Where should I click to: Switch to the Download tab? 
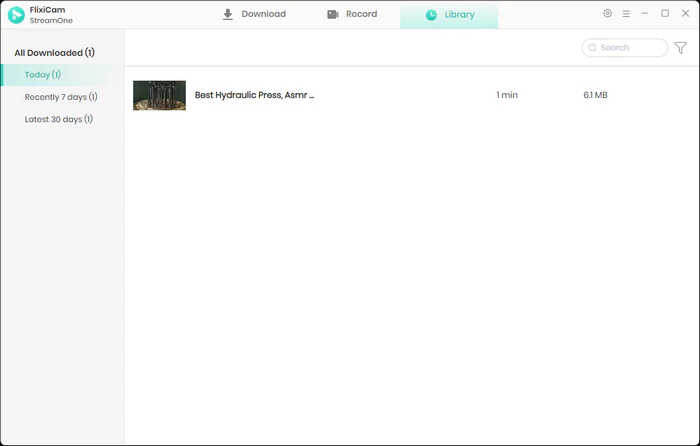[x=254, y=15]
